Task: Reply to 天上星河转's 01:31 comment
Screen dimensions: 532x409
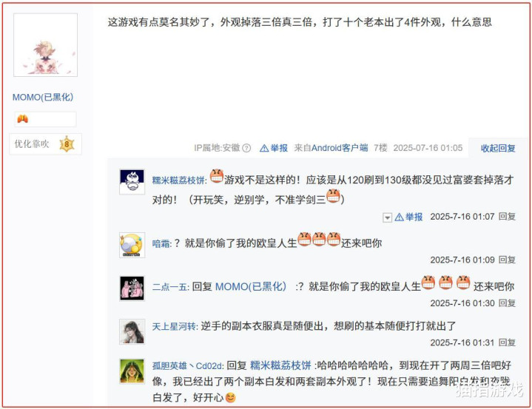Action: pos(508,343)
